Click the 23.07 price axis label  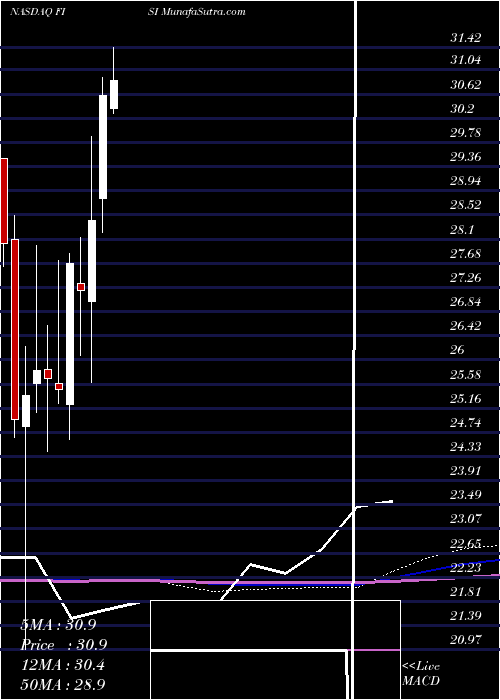coord(466,519)
